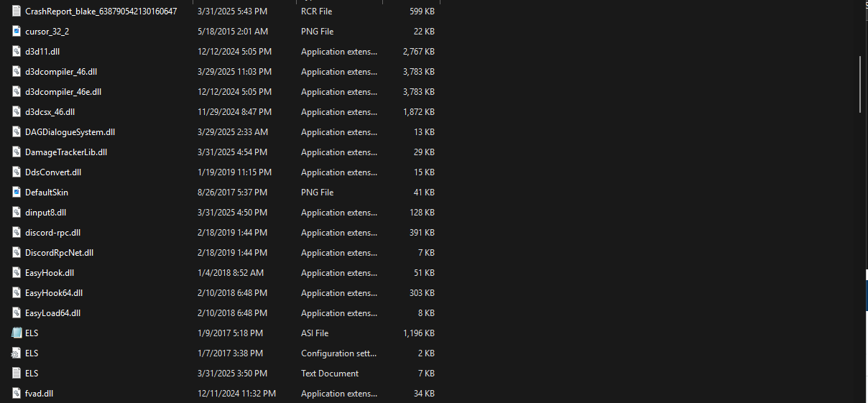Click the cursor_32_2 PNG file icon
Image resolution: width=868 pixels, height=403 pixels.
17,32
